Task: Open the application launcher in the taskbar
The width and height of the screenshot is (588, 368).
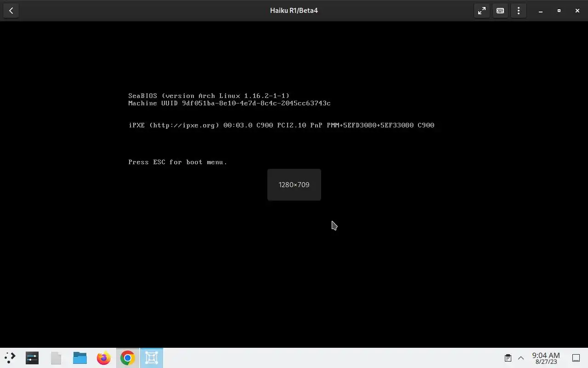Action: [x=10, y=358]
